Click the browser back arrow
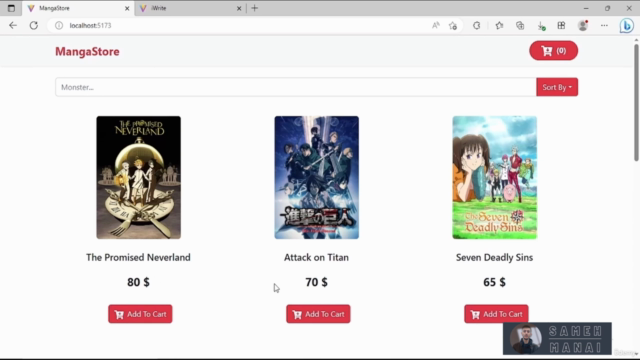 (13, 25)
